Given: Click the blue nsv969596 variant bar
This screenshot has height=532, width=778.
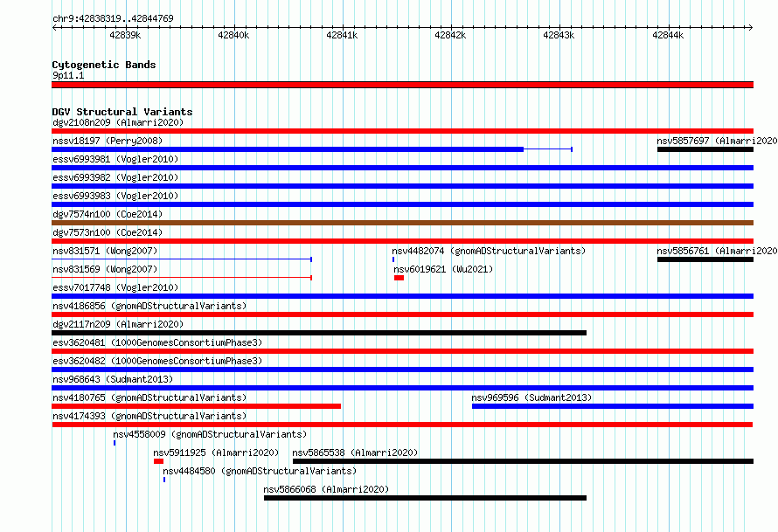Looking at the screenshot, I should pyautogui.click(x=613, y=406).
